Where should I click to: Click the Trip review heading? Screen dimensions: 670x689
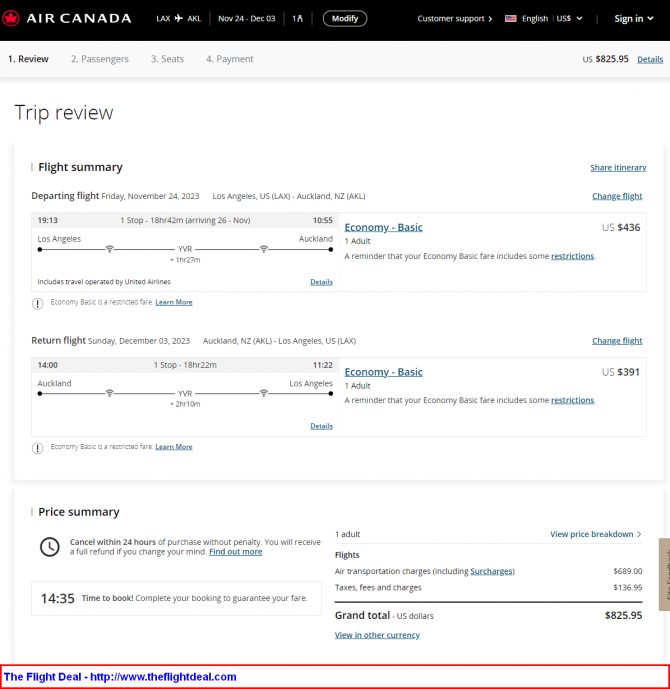(64, 112)
